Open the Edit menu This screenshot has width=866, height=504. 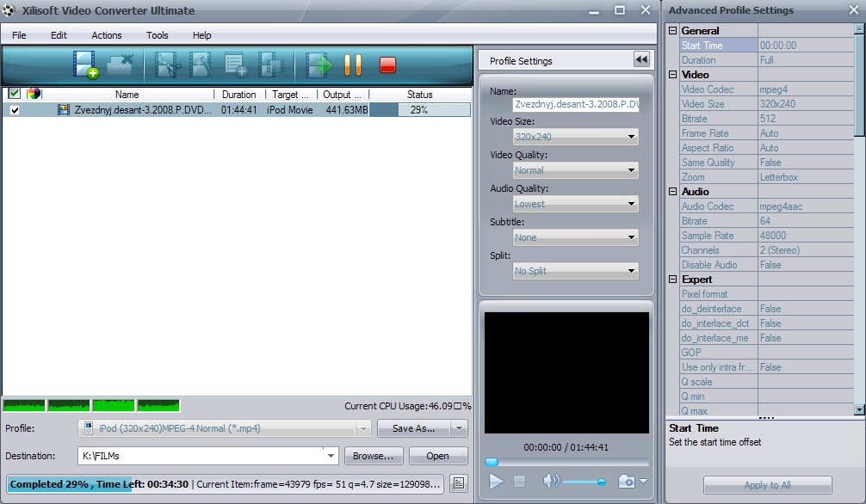[x=59, y=34]
